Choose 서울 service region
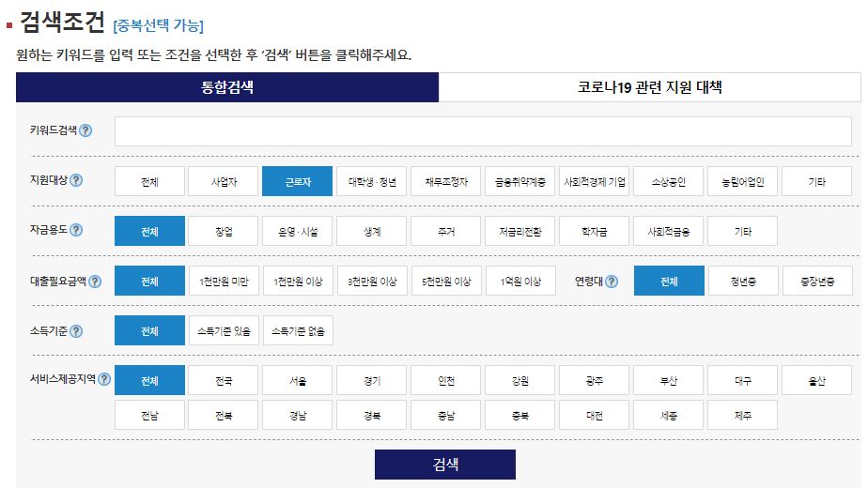Image resolution: width=868 pixels, height=488 pixels. point(298,381)
